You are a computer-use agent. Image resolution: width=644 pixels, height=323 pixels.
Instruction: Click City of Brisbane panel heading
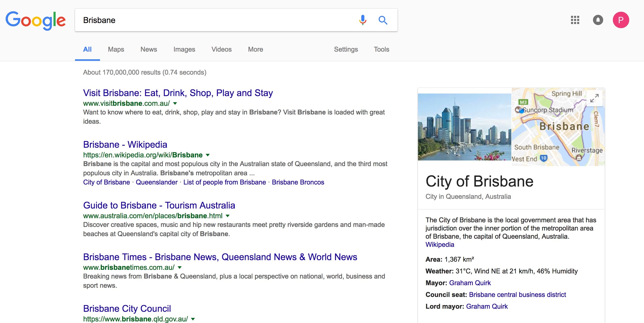point(479,182)
